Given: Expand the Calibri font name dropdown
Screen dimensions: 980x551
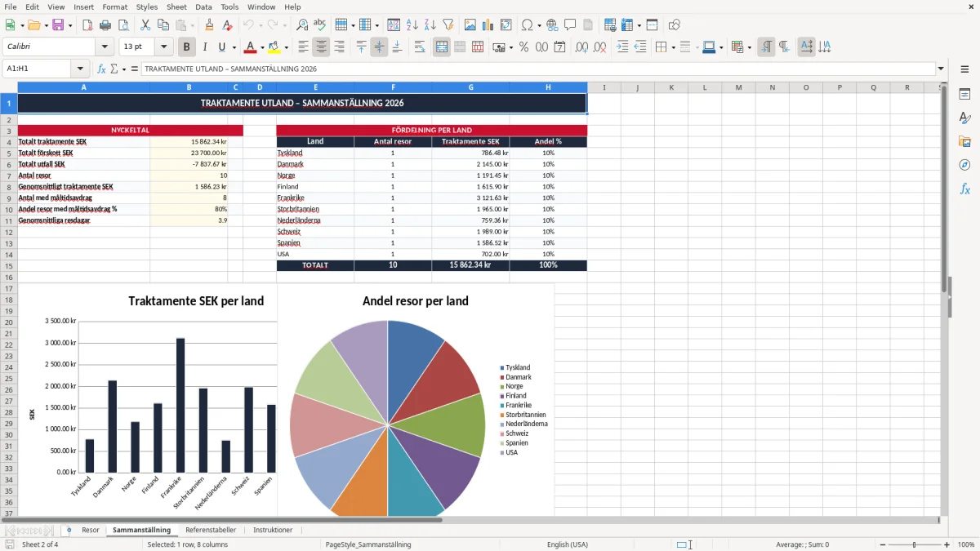Looking at the screenshot, I should (x=104, y=47).
